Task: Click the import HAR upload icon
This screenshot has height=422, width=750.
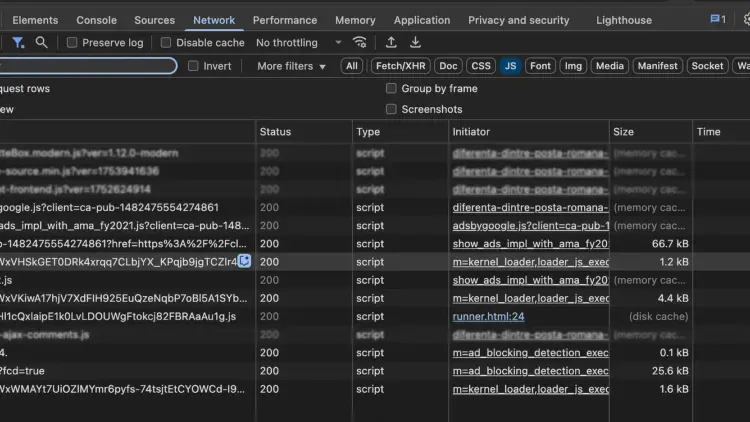Action: point(391,43)
